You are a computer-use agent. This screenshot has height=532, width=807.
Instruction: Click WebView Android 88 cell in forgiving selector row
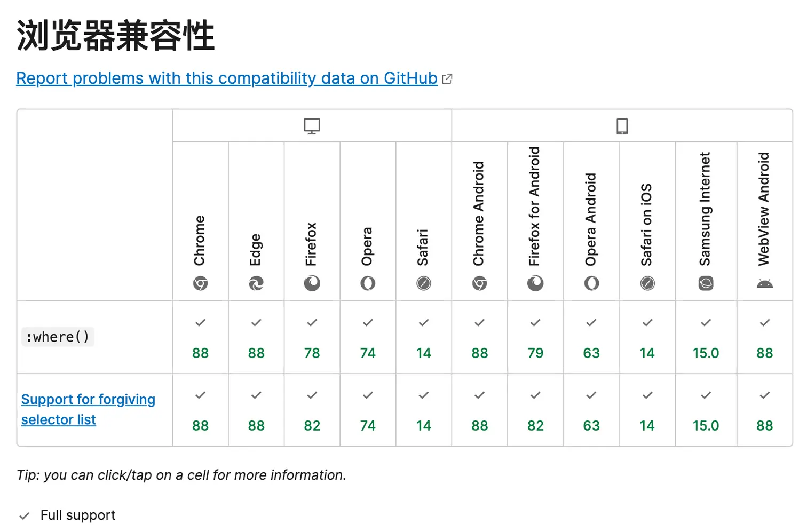(764, 410)
